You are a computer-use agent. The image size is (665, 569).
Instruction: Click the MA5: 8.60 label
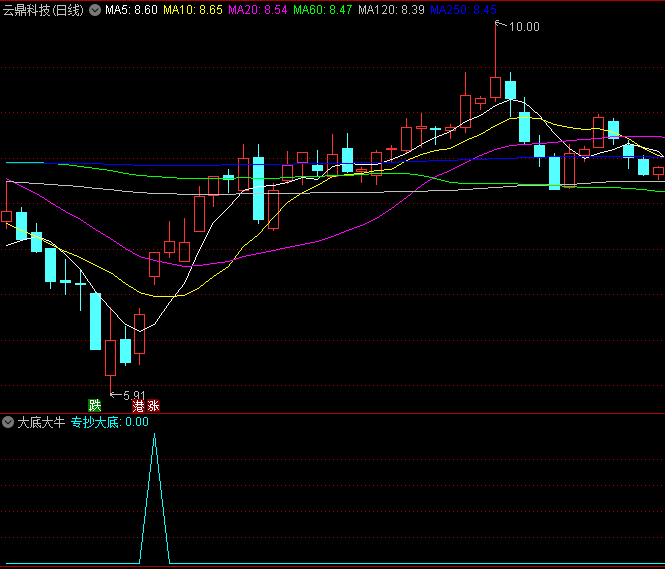[131, 10]
